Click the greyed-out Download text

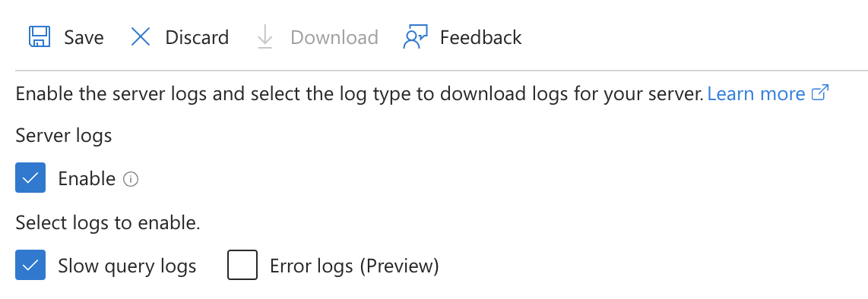(334, 38)
